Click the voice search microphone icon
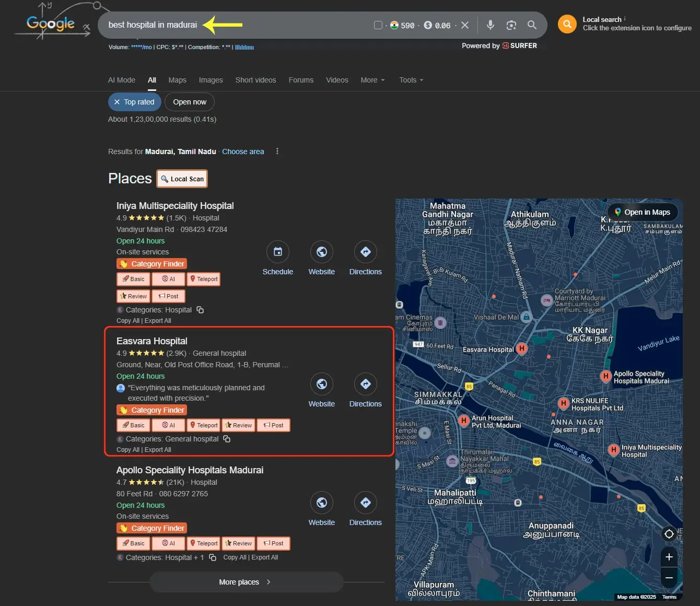700x606 pixels. [x=490, y=25]
